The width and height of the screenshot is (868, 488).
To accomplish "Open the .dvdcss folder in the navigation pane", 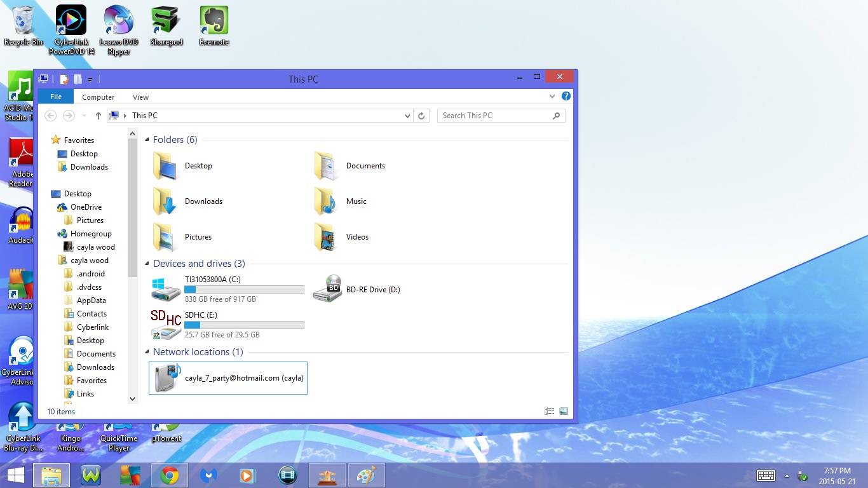I will click(83, 287).
